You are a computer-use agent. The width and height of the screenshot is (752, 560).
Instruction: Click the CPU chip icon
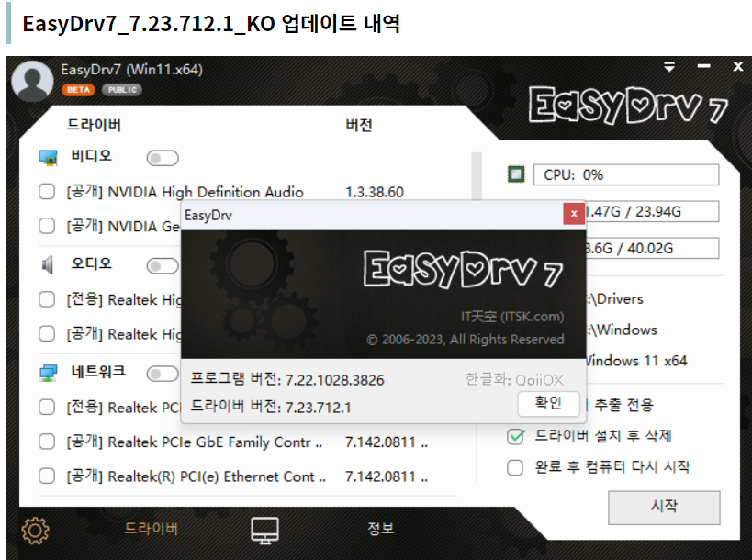point(516,174)
